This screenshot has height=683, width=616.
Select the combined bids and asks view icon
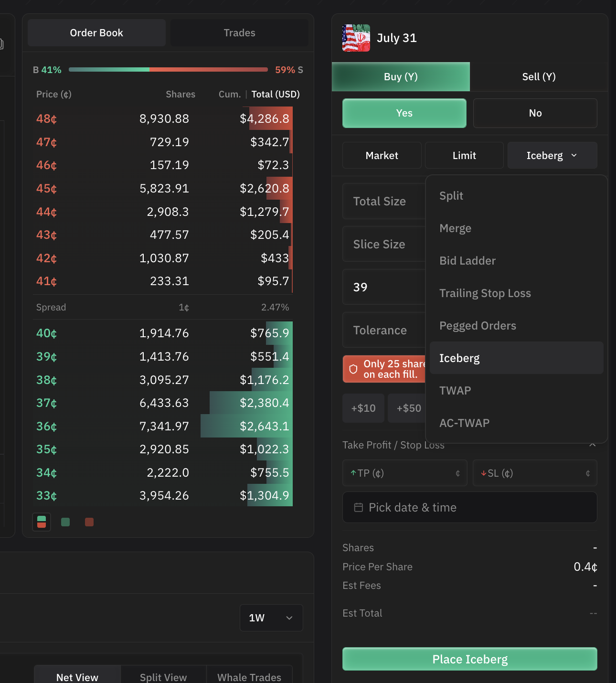click(42, 522)
